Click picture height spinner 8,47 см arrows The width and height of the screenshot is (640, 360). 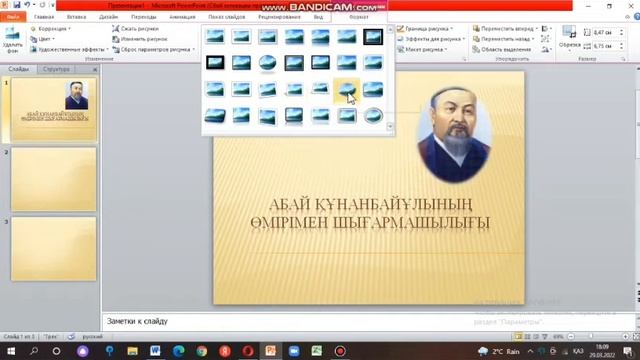click(x=622, y=32)
